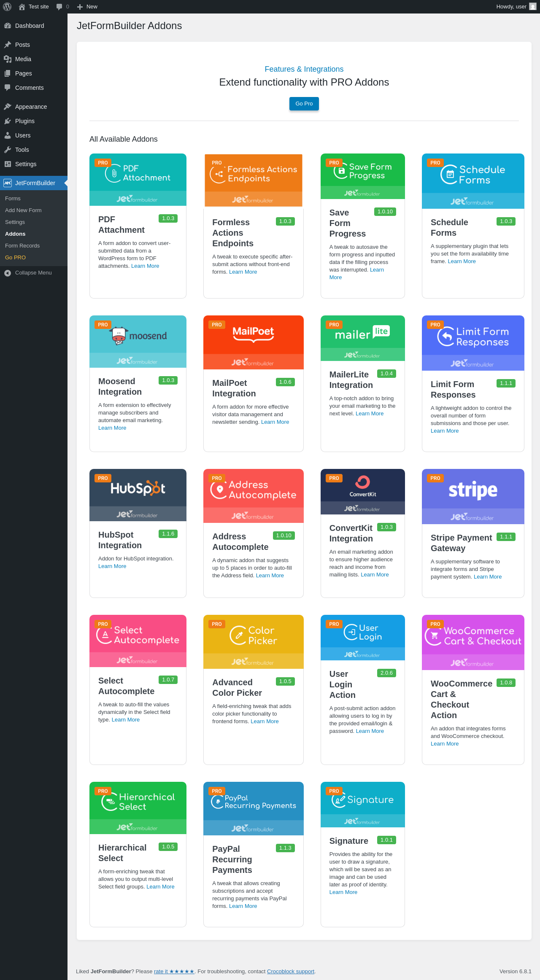Click the Dashboard gauge icon
This screenshot has width=540, height=980.
[x=8, y=26]
